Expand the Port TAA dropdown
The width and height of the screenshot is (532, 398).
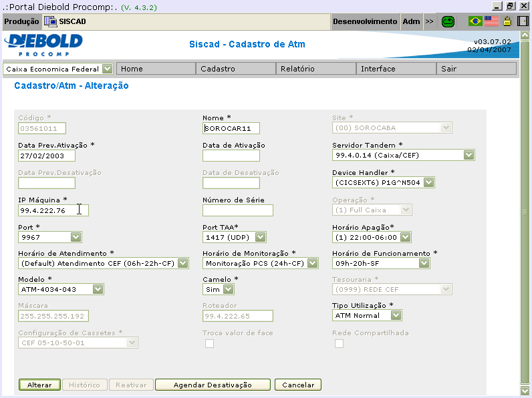tap(235, 237)
